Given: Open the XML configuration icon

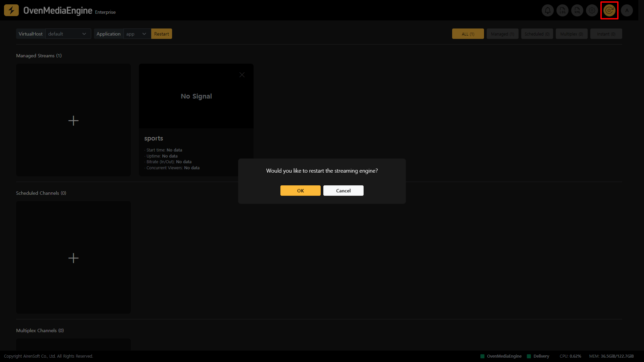Looking at the screenshot, I should pos(577,10).
